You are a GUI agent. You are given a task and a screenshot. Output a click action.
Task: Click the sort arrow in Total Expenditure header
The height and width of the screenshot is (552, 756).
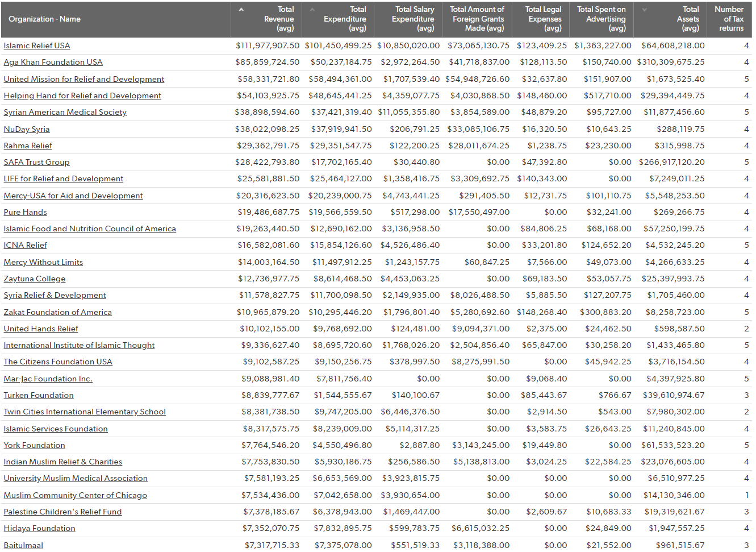312,10
